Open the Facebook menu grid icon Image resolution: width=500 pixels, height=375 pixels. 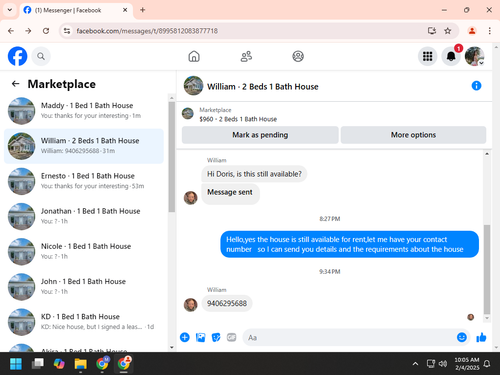(x=427, y=56)
